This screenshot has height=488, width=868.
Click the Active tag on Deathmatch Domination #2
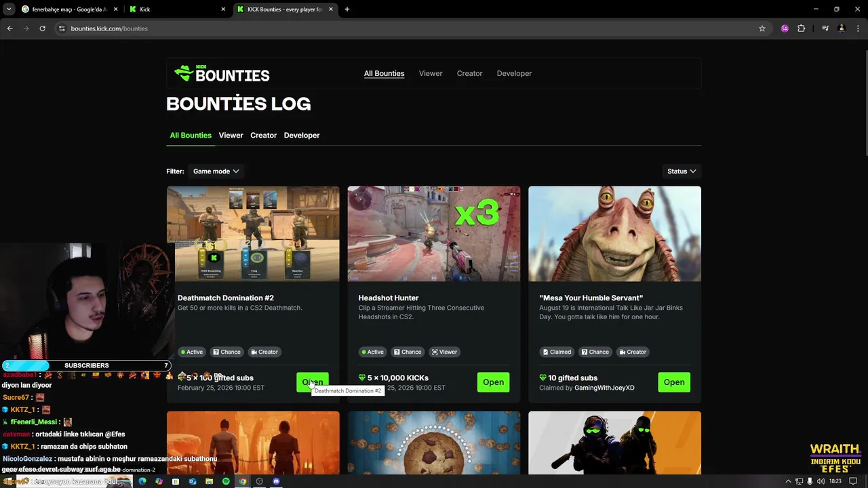coord(192,352)
